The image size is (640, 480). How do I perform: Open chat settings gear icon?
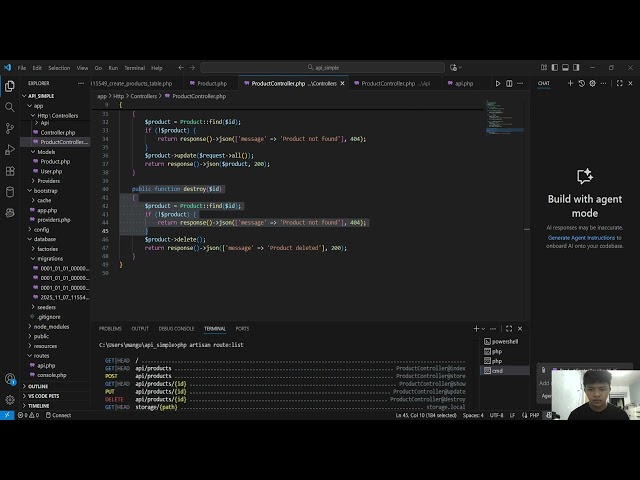(x=593, y=83)
